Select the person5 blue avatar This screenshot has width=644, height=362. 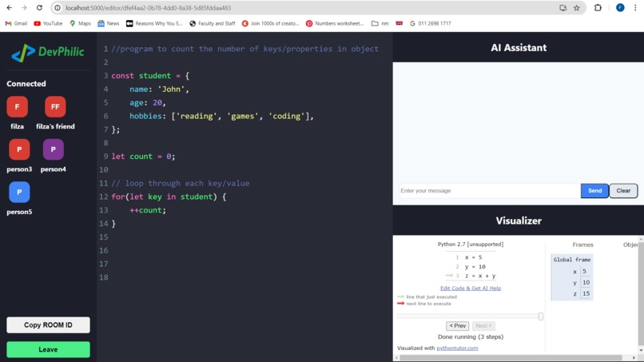pyautogui.click(x=19, y=193)
